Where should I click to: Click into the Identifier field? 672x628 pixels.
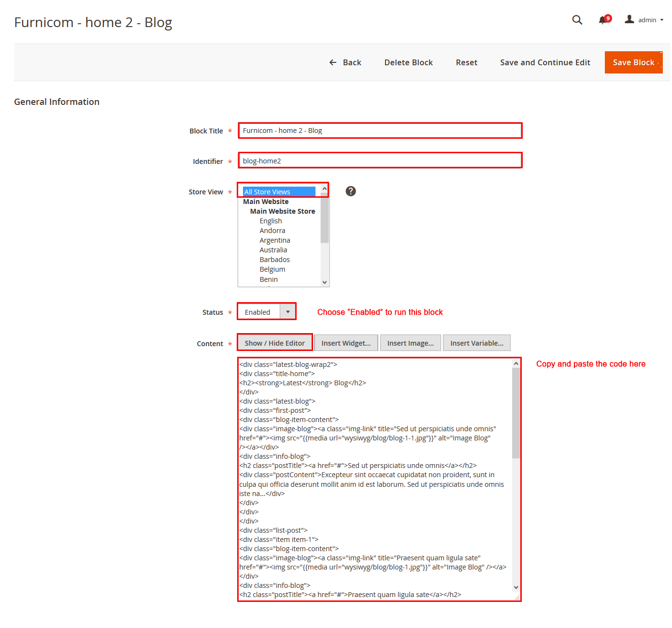coord(380,161)
